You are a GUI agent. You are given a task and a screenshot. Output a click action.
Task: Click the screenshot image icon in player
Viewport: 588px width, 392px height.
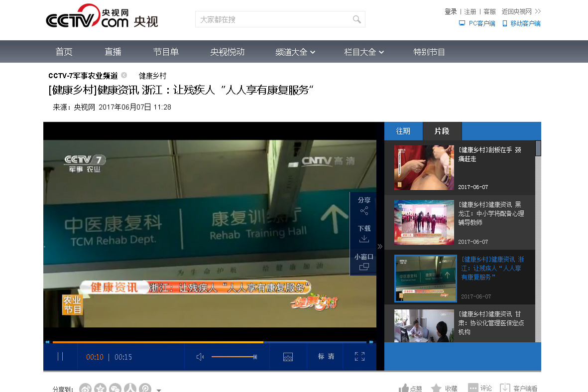point(288,357)
